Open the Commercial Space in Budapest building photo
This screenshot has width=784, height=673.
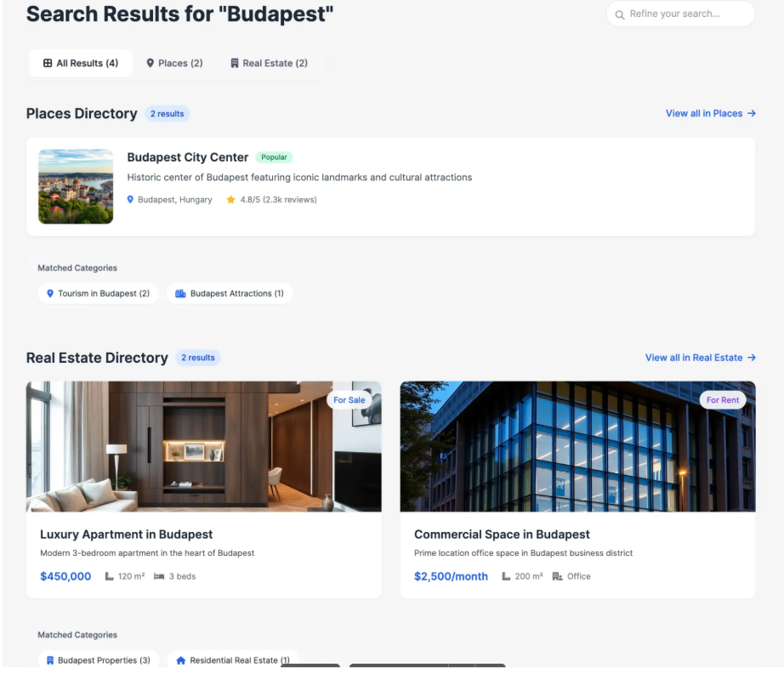577,446
